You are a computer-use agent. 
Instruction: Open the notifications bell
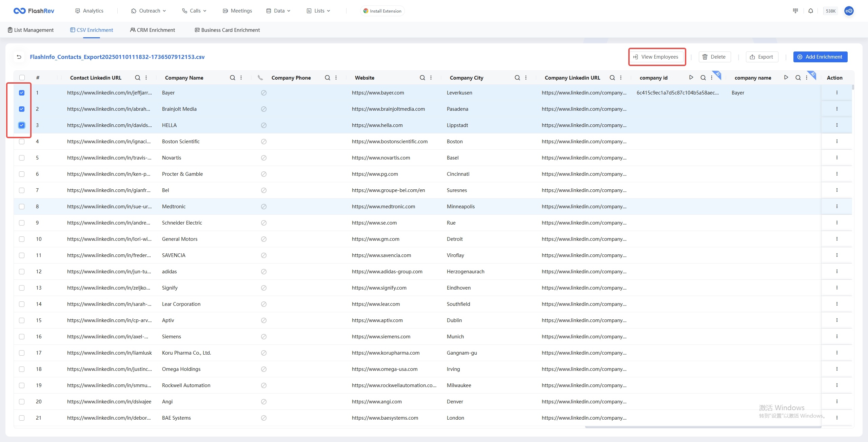click(x=810, y=11)
